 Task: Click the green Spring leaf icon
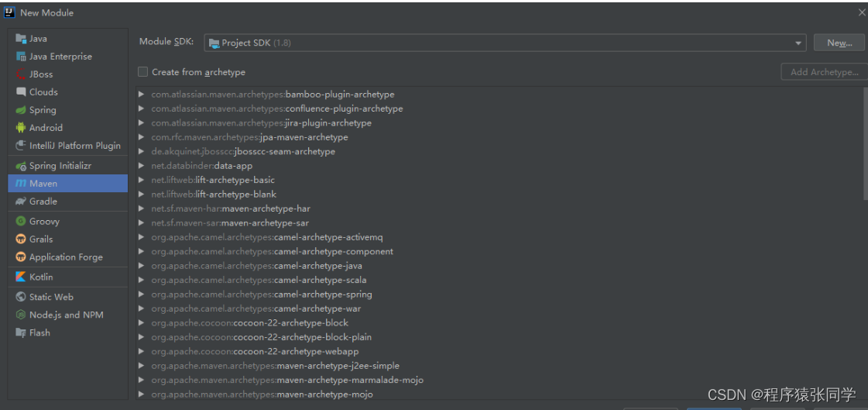tap(21, 110)
